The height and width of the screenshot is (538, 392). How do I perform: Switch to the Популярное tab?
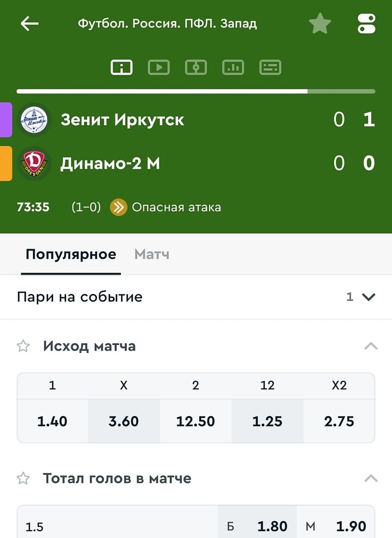(71, 254)
